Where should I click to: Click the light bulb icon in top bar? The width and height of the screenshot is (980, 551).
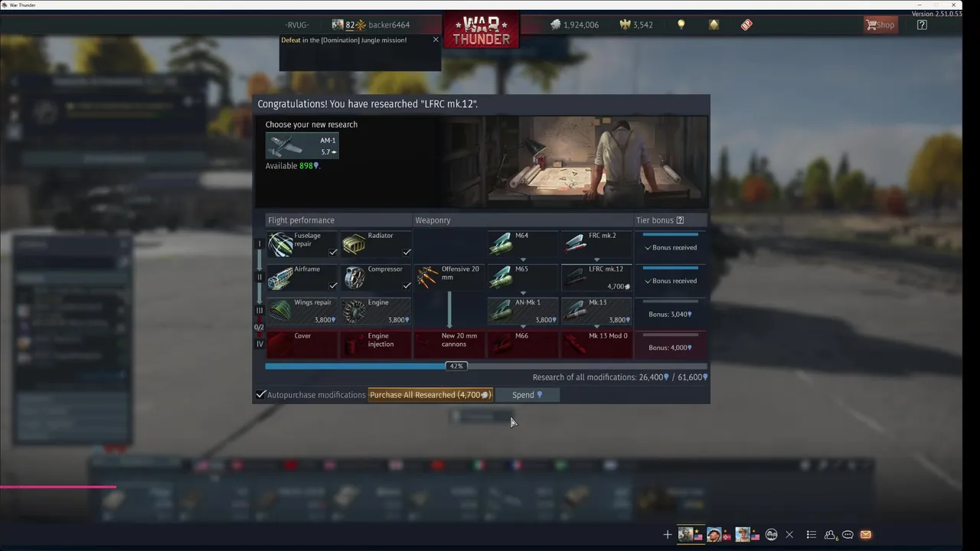[x=681, y=24]
